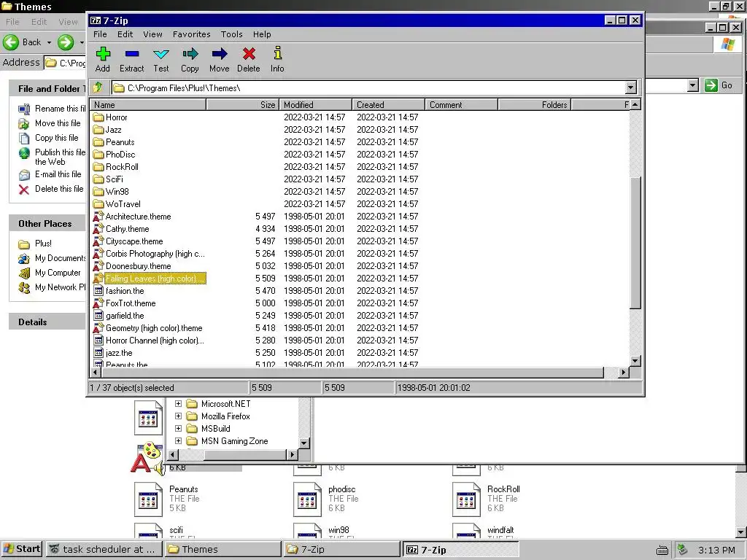Select jazz.the in the file list
747x560 pixels.
point(119,352)
